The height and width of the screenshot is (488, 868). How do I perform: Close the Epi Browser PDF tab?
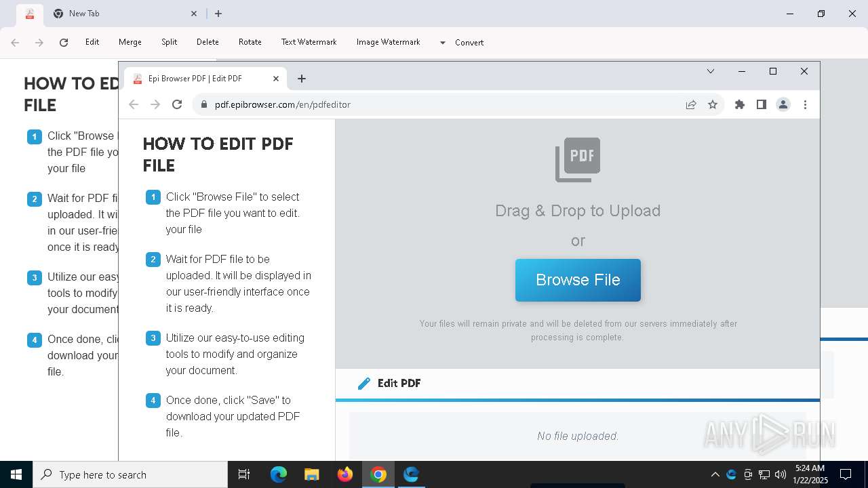[276, 79]
